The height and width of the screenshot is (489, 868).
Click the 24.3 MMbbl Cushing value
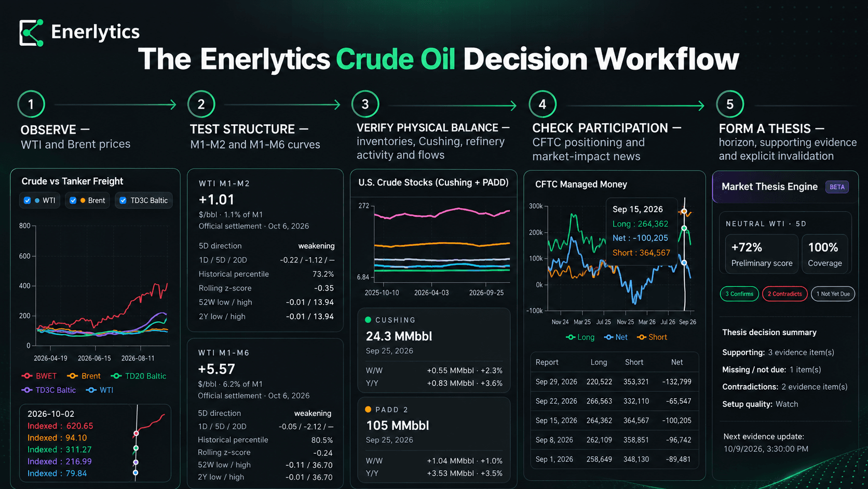[399, 336]
